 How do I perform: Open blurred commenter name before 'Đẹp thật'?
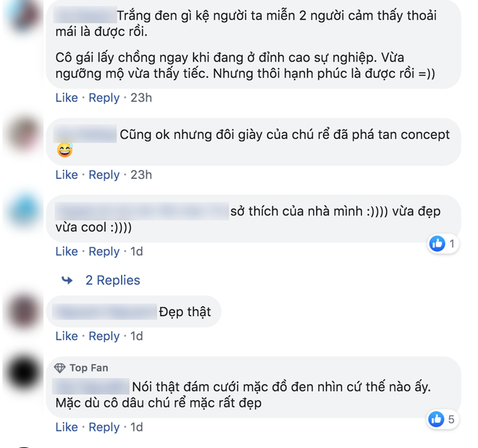tap(104, 311)
